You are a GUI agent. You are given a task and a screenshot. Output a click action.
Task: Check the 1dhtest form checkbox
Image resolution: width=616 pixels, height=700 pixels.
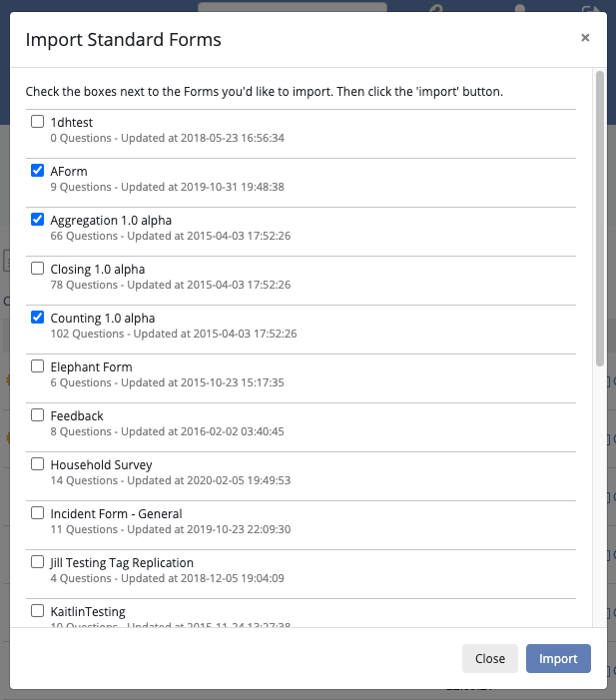click(x=38, y=122)
